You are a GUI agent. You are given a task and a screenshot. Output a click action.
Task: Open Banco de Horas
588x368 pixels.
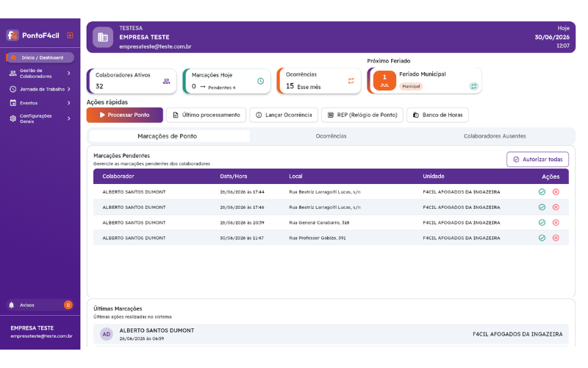pos(437,115)
